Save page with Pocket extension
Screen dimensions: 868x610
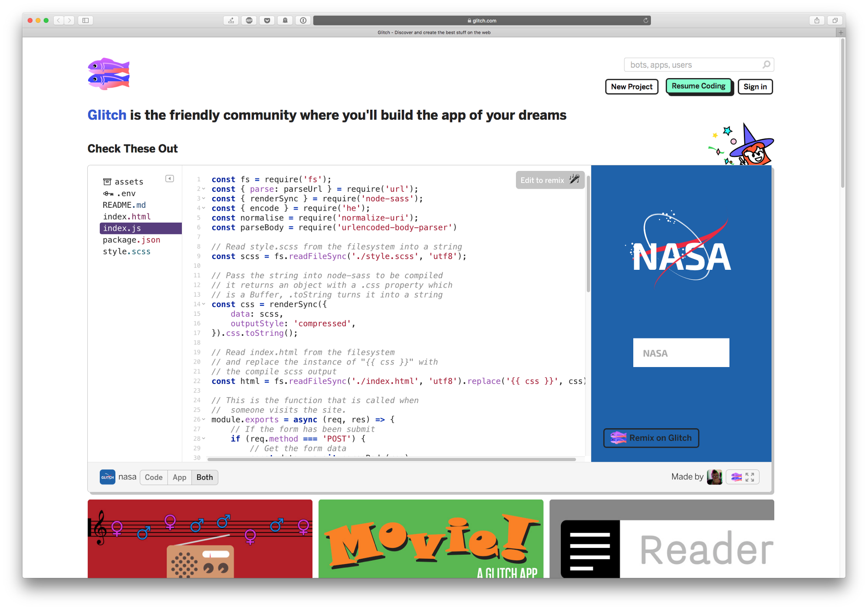coord(267,20)
